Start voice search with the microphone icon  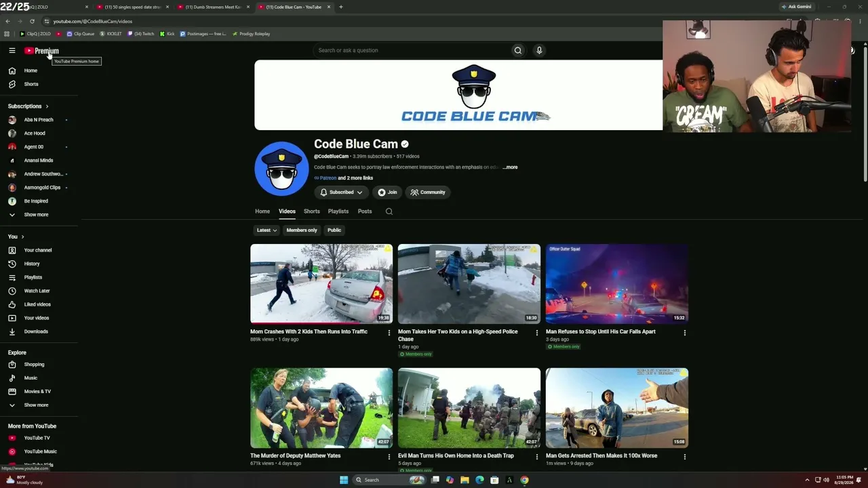point(539,50)
